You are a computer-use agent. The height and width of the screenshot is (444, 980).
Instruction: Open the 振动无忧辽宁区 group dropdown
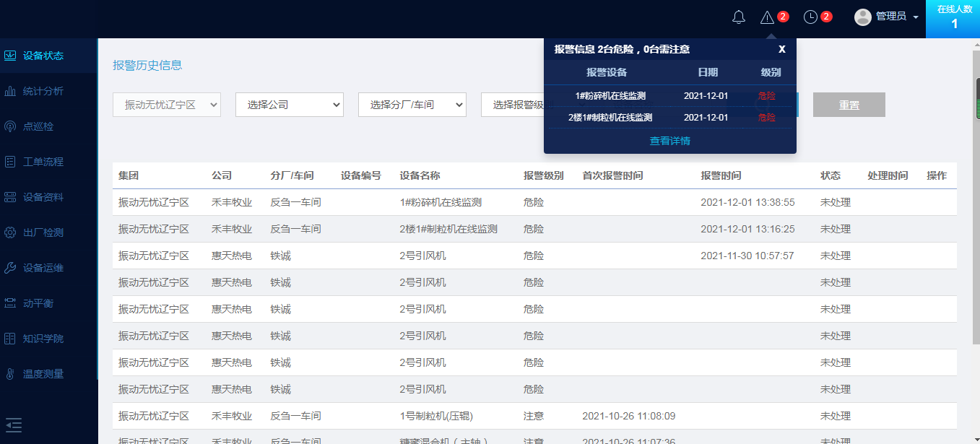tap(166, 105)
